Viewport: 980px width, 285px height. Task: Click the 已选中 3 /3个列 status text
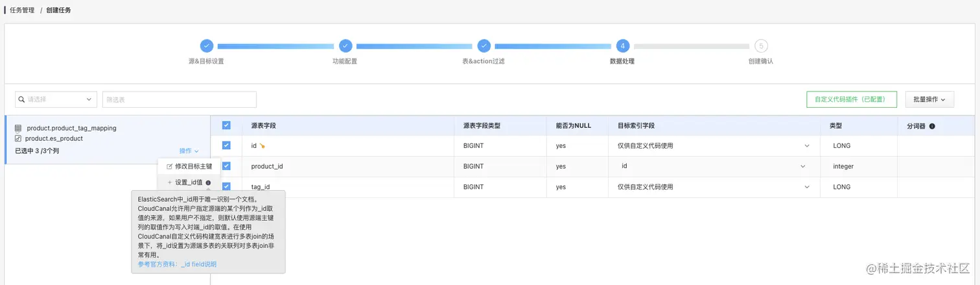37,151
